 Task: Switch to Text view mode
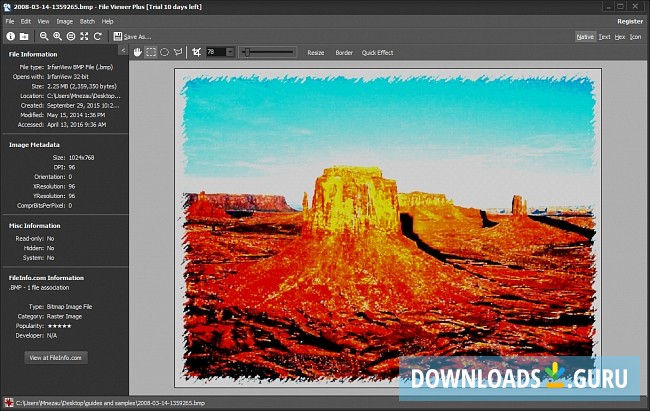tap(604, 37)
